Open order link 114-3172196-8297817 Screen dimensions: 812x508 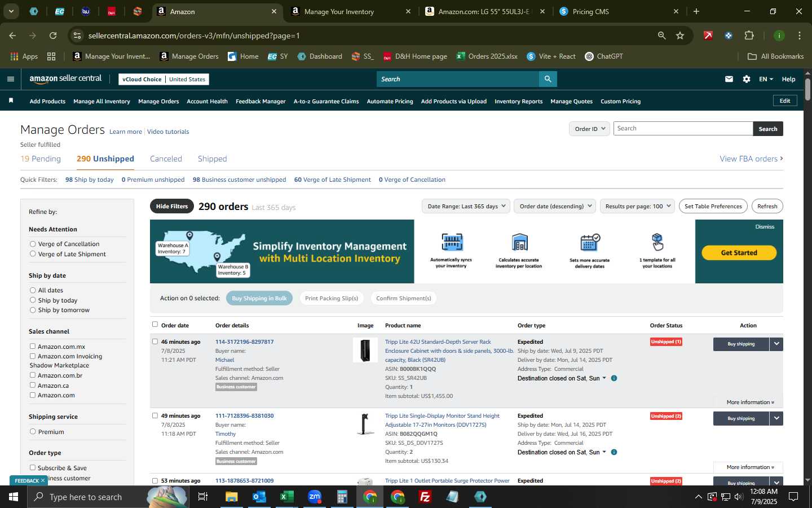click(244, 341)
